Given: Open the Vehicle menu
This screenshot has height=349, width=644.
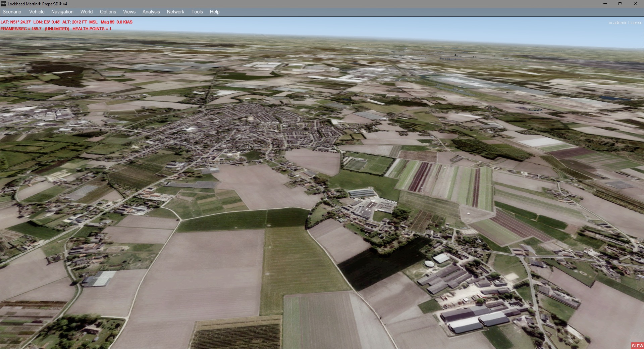Looking at the screenshot, I should pyautogui.click(x=37, y=12).
